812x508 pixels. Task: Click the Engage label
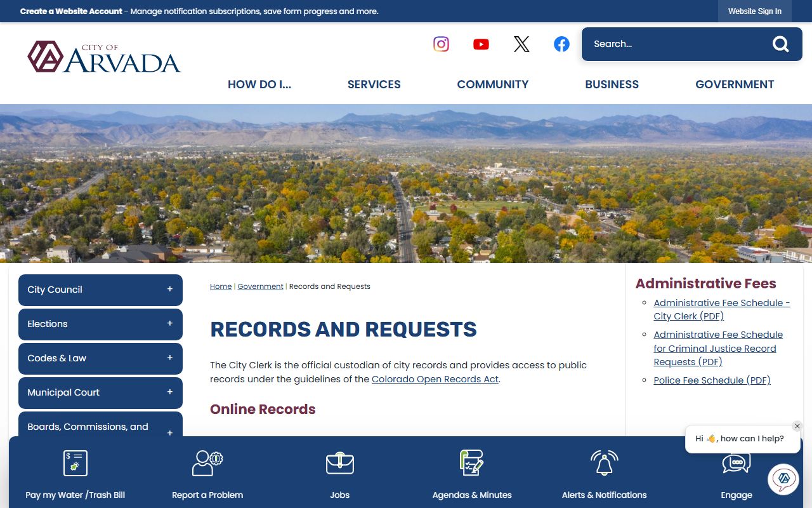point(737,495)
